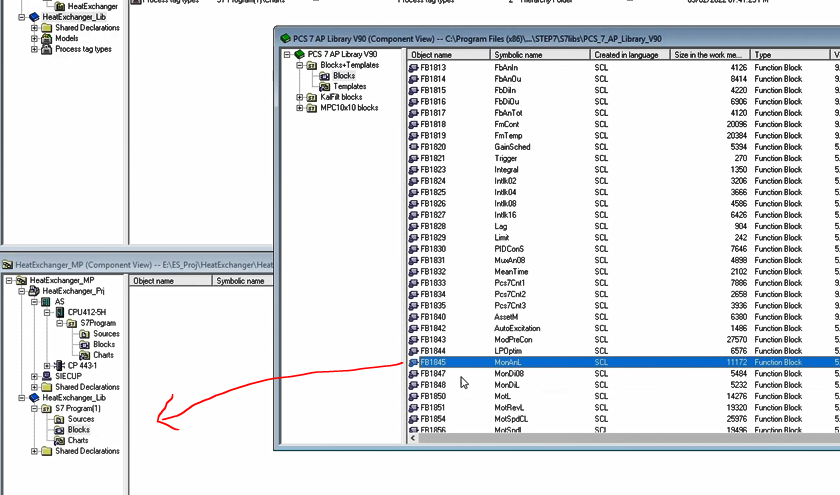
Task: Collapse PCS 7 AP Library V90 root node
Action: click(287, 55)
